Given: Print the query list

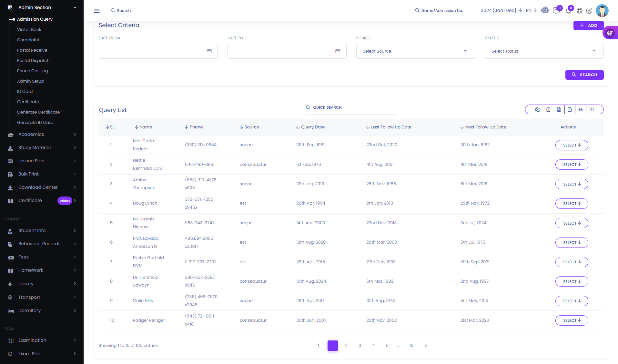Looking at the screenshot, I should pos(581,109).
